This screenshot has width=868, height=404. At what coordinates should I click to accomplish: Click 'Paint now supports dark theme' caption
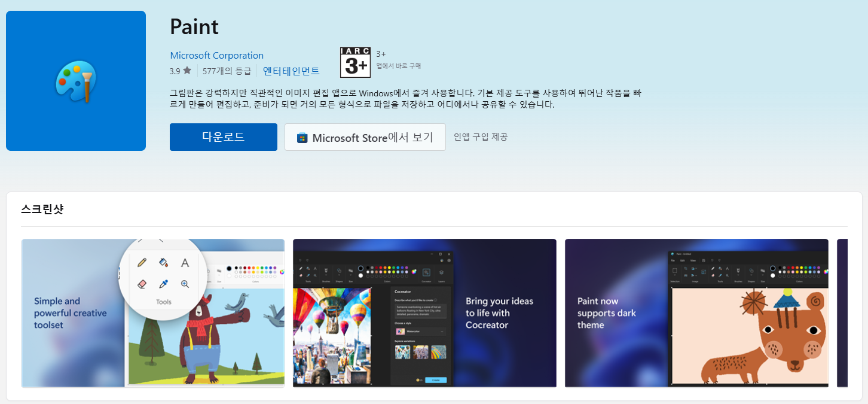[607, 313]
